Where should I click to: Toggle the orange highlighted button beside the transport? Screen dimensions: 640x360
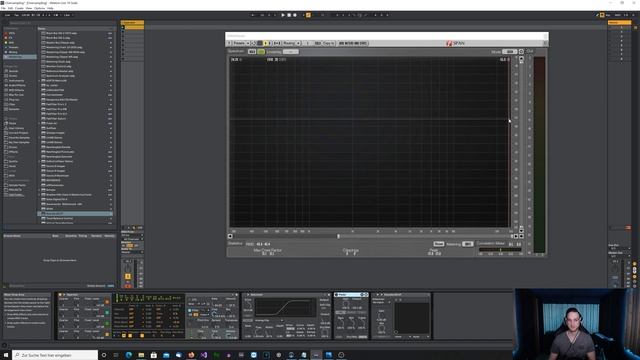coord(309,15)
